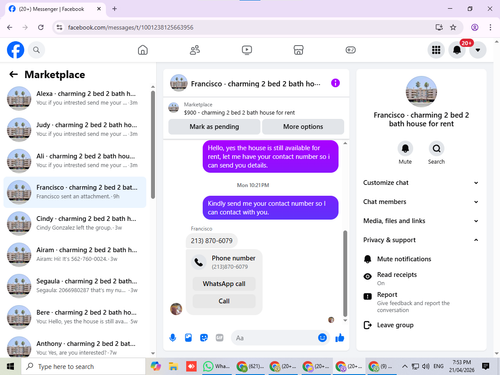
Task: Toggle the purple conversation info icon
Action: click(335, 83)
